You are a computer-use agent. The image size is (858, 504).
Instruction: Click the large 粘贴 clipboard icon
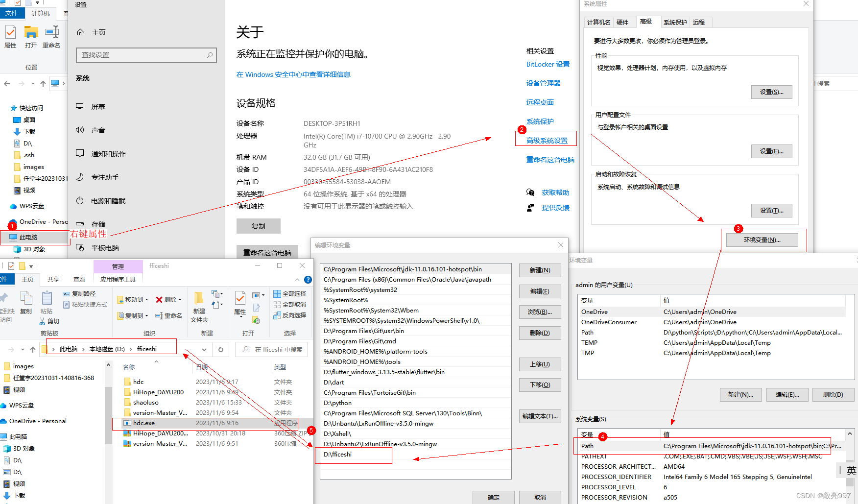point(47,298)
